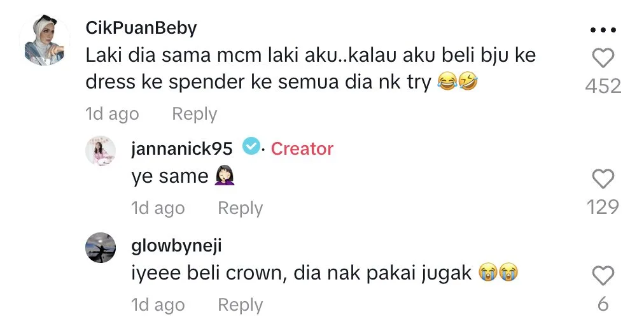
Task: Open CikPuanBeby's profile picture
Action: click(x=45, y=41)
